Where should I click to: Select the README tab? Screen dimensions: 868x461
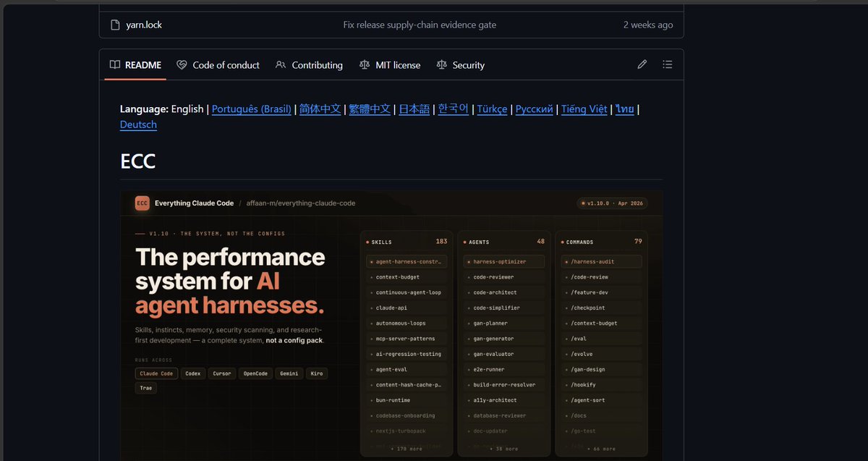click(x=135, y=65)
